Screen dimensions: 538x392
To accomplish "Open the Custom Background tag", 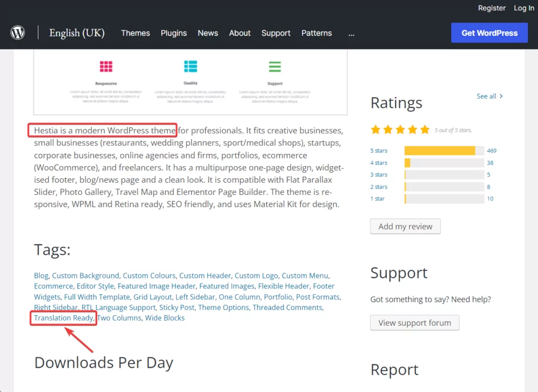I will tap(86, 276).
